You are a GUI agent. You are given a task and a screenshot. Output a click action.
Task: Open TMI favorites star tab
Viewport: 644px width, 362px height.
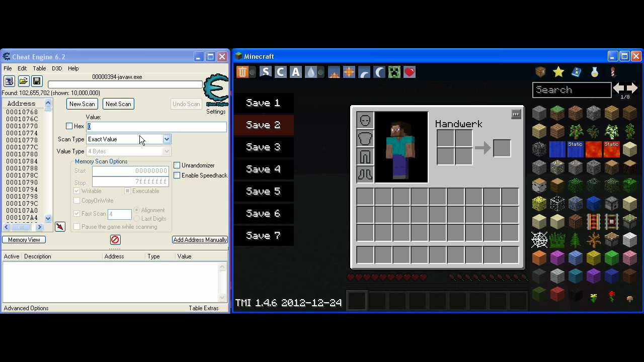click(558, 72)
